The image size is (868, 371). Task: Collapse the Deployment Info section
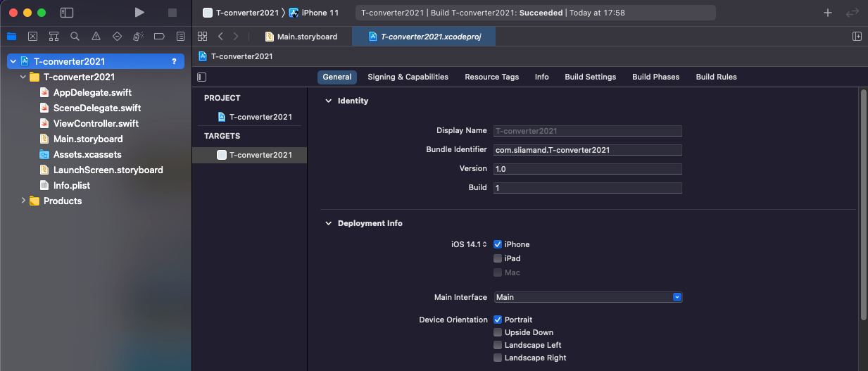(x=328, y=223)
